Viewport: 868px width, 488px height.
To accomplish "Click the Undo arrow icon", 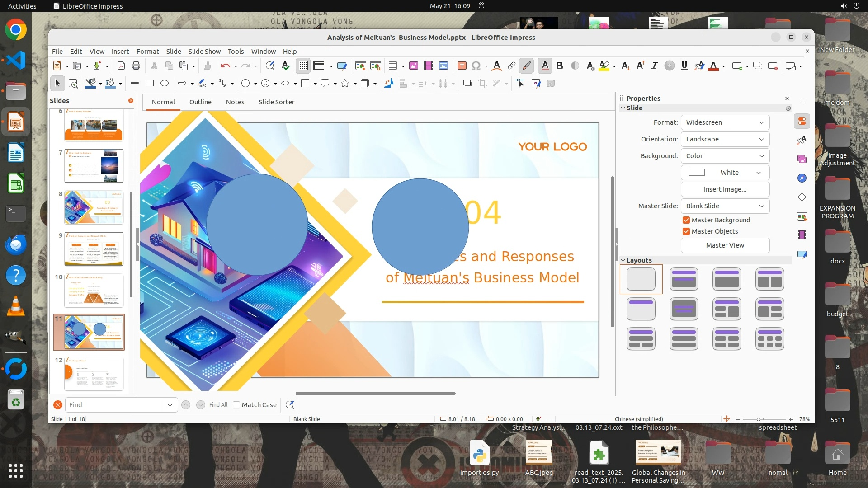I will click(225, 66).
